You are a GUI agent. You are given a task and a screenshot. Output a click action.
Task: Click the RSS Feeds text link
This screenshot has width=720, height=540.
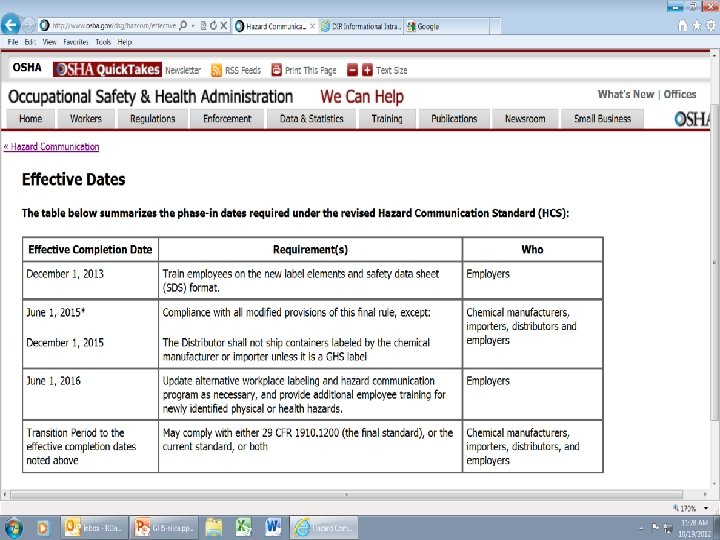pos(243,70)
